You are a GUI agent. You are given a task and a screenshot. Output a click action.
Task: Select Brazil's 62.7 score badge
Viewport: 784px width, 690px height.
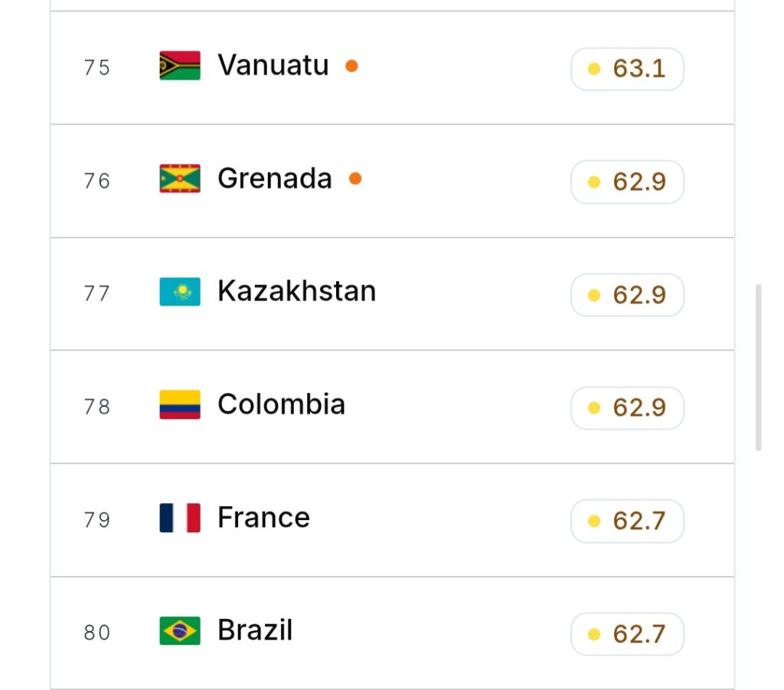pos(627,634)
